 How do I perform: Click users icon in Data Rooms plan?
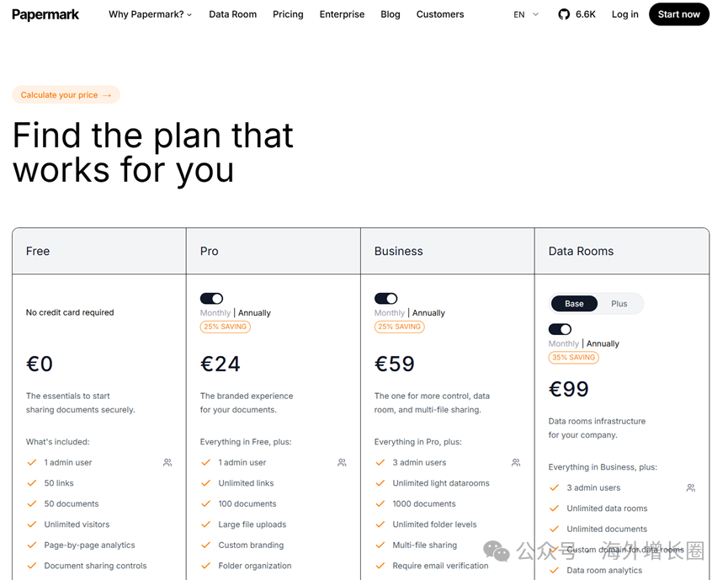[x=691, y=487]
